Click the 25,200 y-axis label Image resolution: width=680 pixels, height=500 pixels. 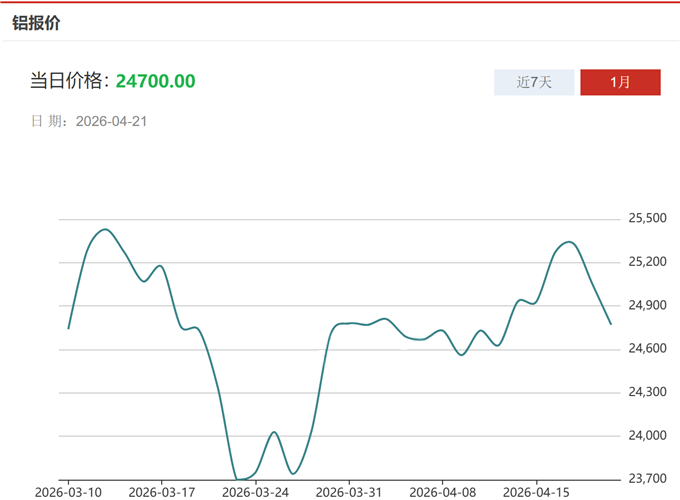pos(647,262)
